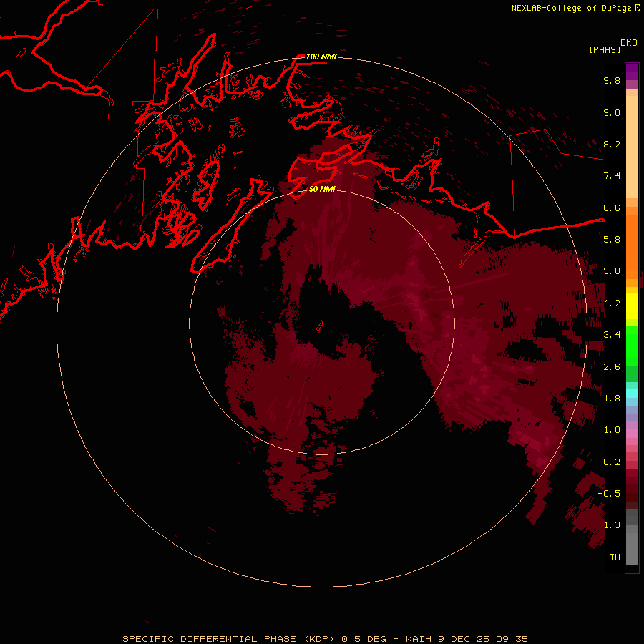The height and width of the screenshot is (644, 644).
Task: Click the 4.2 value on color scale
Action: click(x=612, y=303)
